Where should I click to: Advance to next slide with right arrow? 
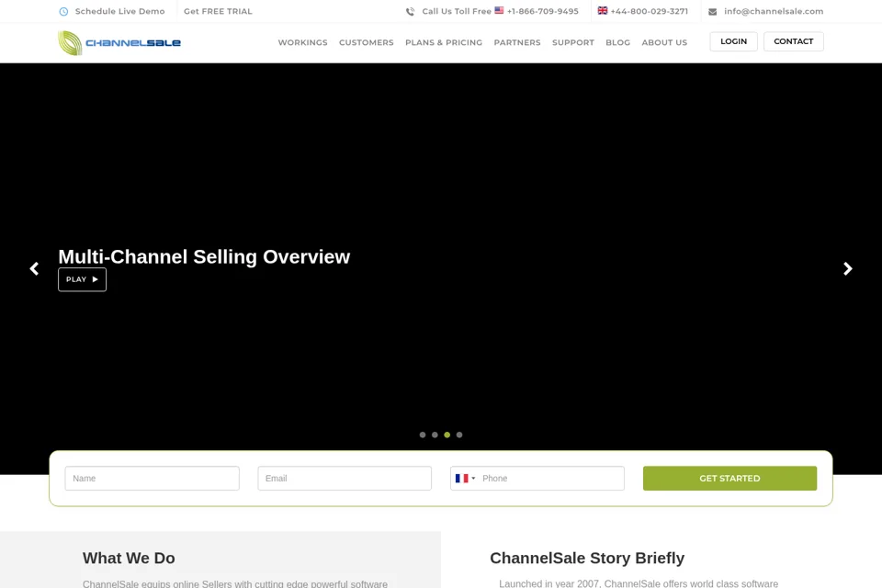[x=848, y=268]
